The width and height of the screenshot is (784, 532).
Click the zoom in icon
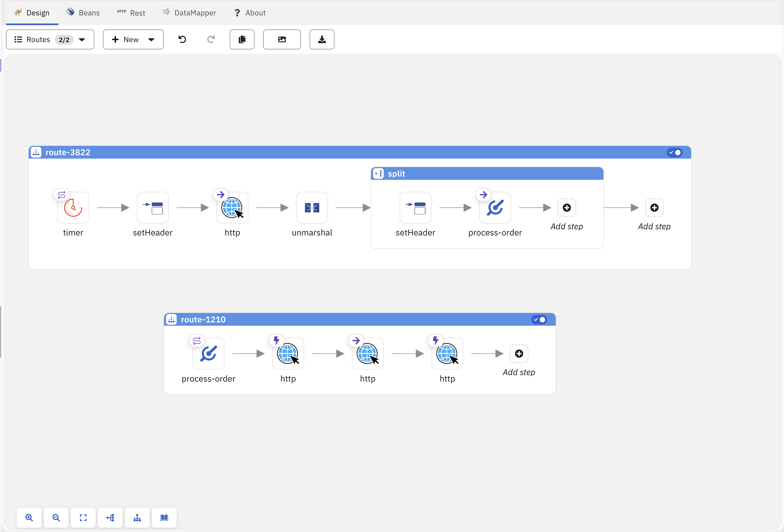point(29,518)
